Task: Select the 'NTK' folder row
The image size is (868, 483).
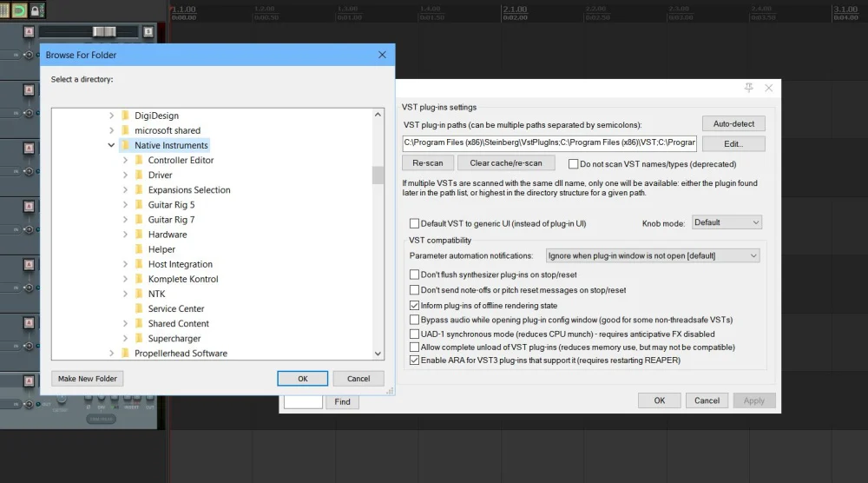Action: click(x=156, y=294)
